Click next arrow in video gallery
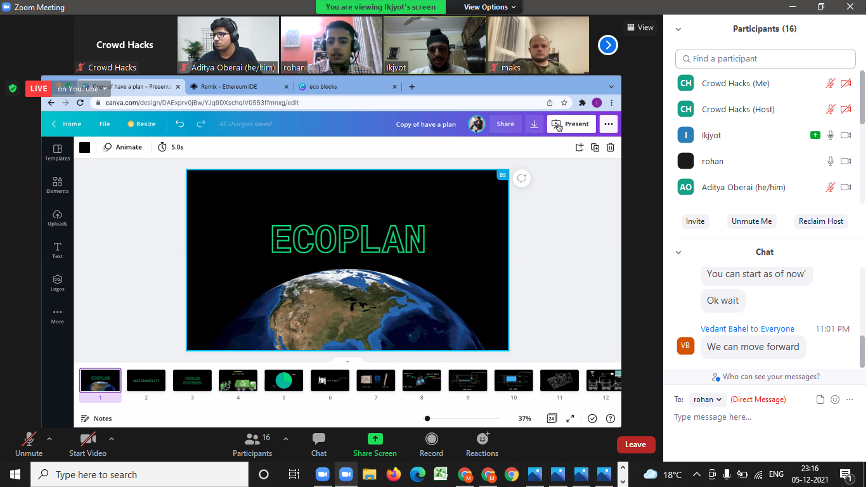The width and height of the screenshot is (868, 487). pos(607,45)
